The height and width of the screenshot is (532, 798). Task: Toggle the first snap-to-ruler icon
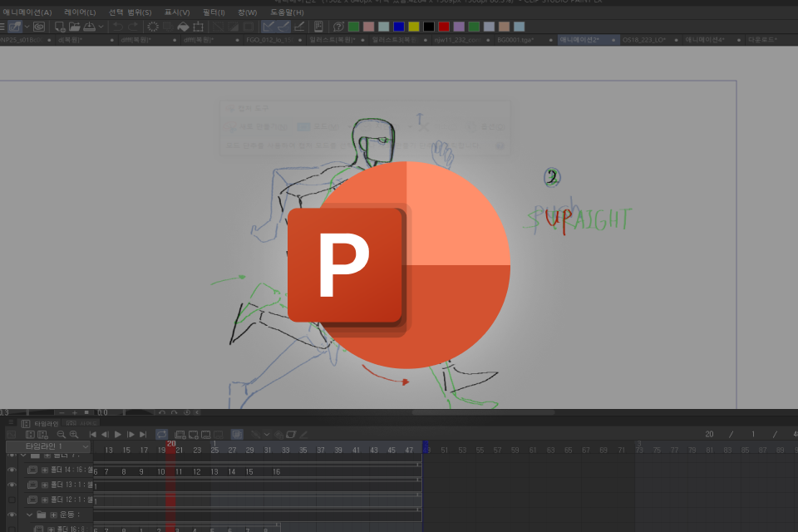click(268, 27)
